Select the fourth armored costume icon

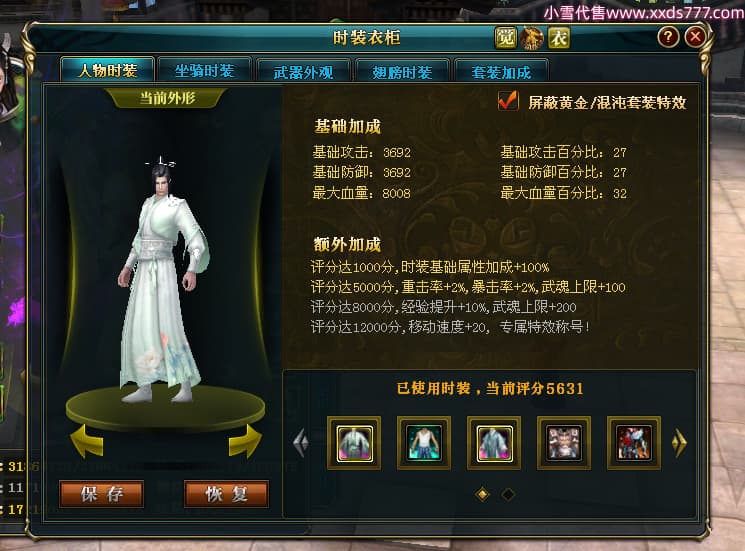[x=564, y=443]
